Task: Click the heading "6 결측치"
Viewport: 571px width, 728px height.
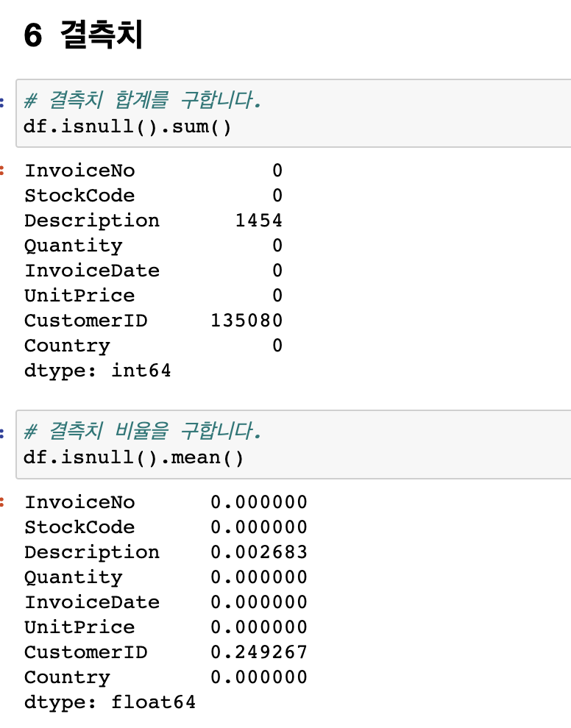Action: 83,35
